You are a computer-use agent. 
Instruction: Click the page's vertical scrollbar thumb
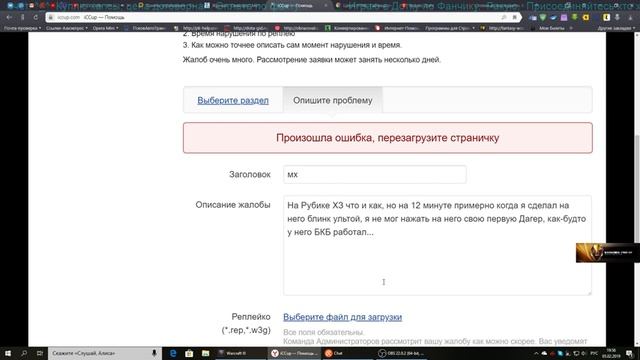point(637,188)
